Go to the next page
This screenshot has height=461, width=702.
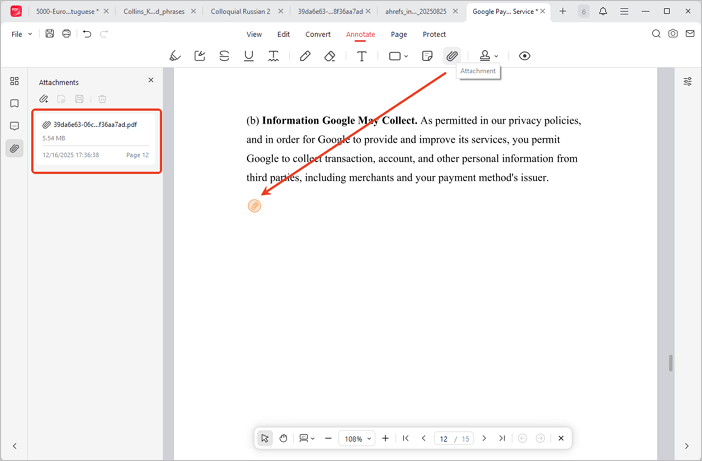click(484, 438)
